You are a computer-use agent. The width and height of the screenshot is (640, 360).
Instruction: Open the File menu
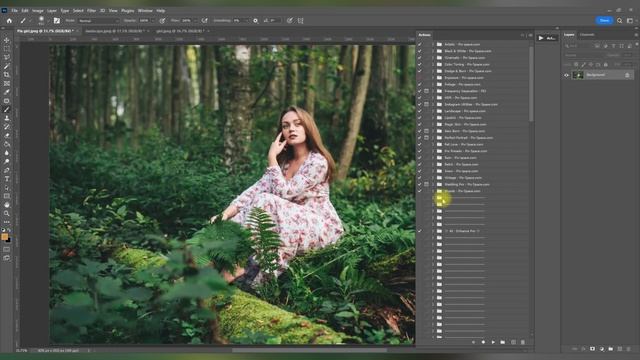pos(15,10)
